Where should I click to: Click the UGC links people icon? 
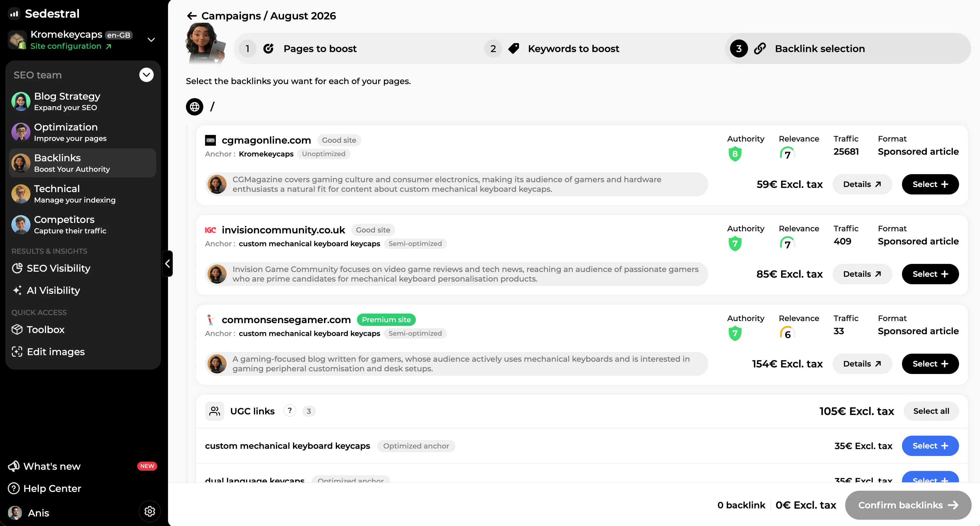[x=215, y=411]
